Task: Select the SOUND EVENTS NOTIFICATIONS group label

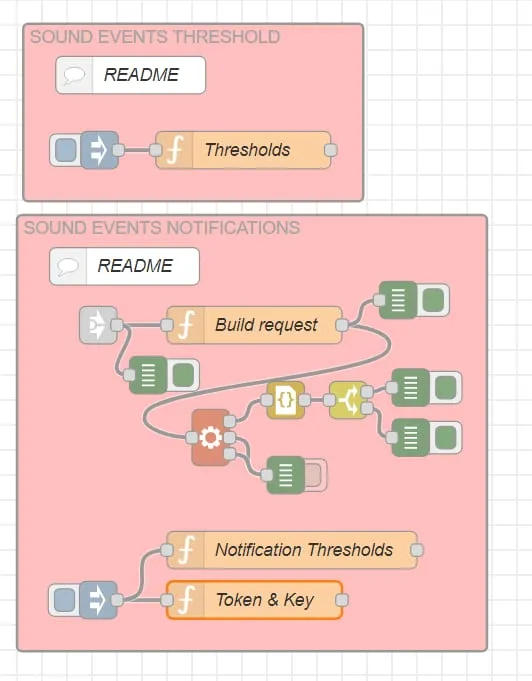Action: [162, 228]
